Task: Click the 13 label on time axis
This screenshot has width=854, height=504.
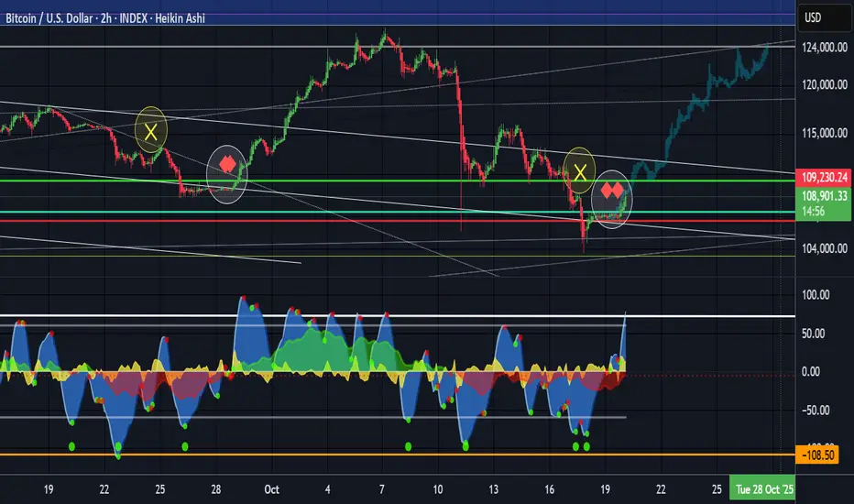Action: click(x=494, y=489)
